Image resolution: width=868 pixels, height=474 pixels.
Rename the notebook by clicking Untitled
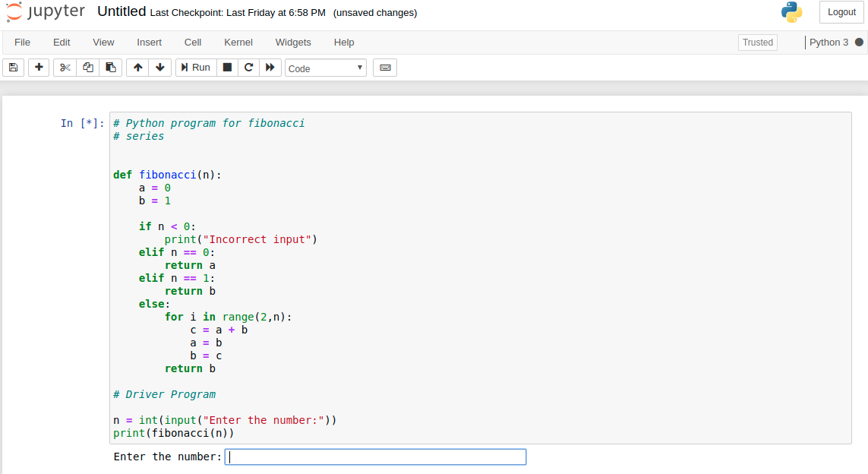(122, 11)
